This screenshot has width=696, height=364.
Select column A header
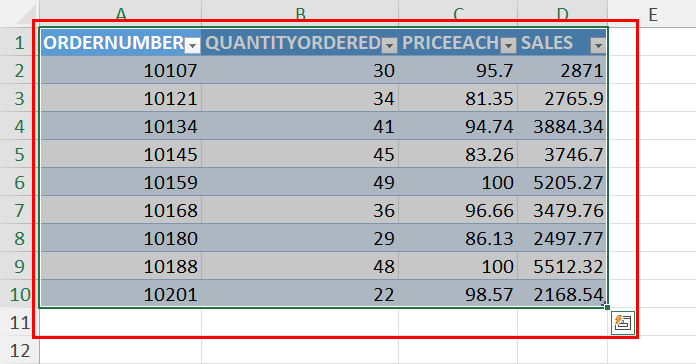click(120, 13)
